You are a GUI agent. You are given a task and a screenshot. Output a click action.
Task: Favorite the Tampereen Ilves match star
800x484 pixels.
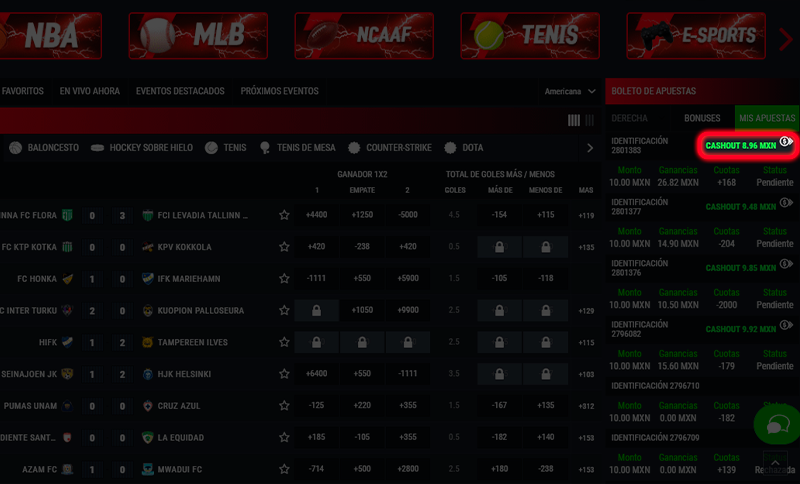tap(284, 342)
